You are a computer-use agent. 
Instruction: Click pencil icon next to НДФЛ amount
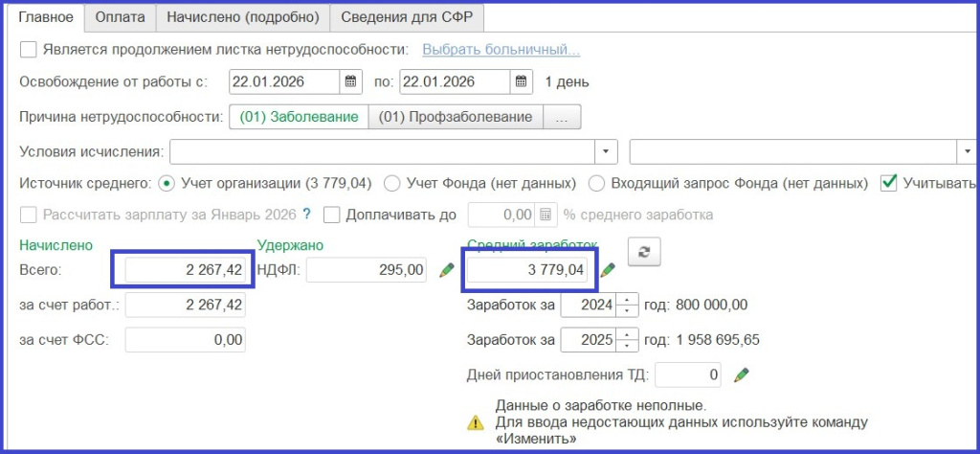[446, 271]
